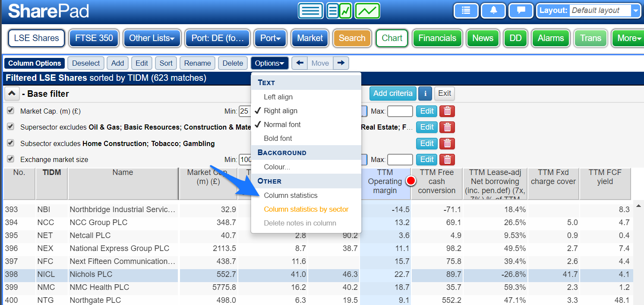This screenshot has height=305, width=644.
Task: Move column left with arrow button
Action: click(299, 63)
